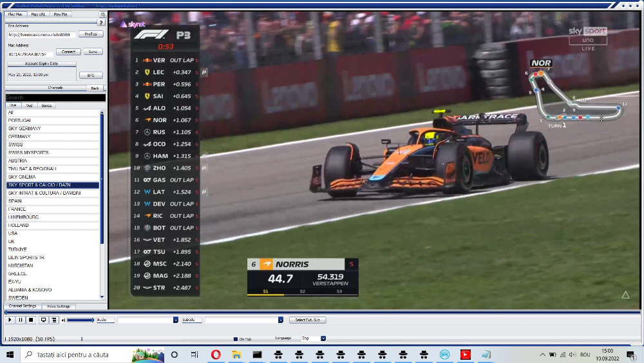Click the channel list scrollbar down arrow

tap(102, 297)
